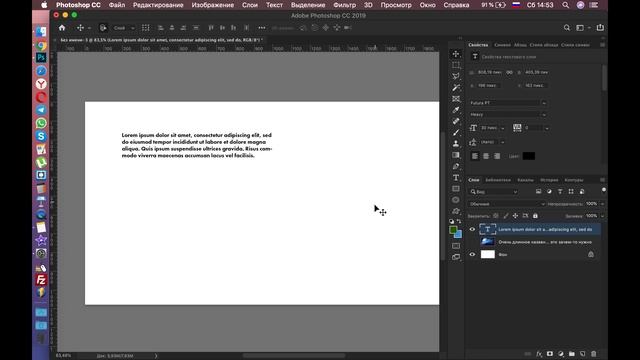Open the leading (Авто) dropdown
Screen dimensions: 640x360
pos(502,142)
